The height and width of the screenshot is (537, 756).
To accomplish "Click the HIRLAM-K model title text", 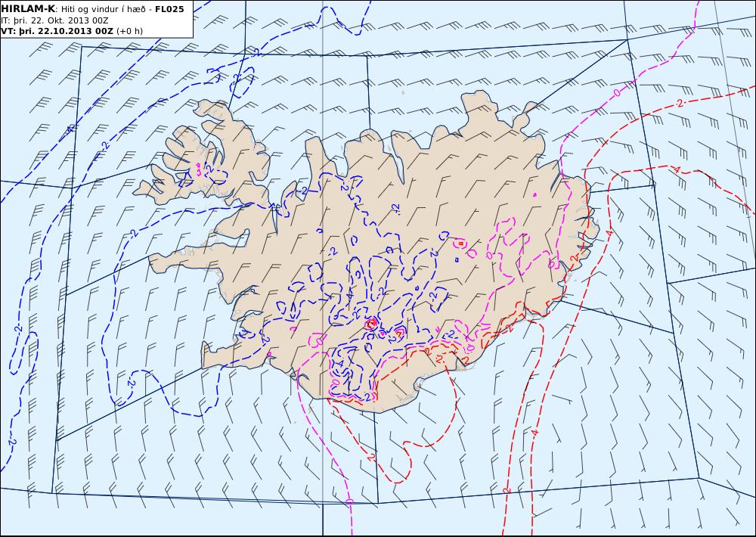I will coord(28,9).
